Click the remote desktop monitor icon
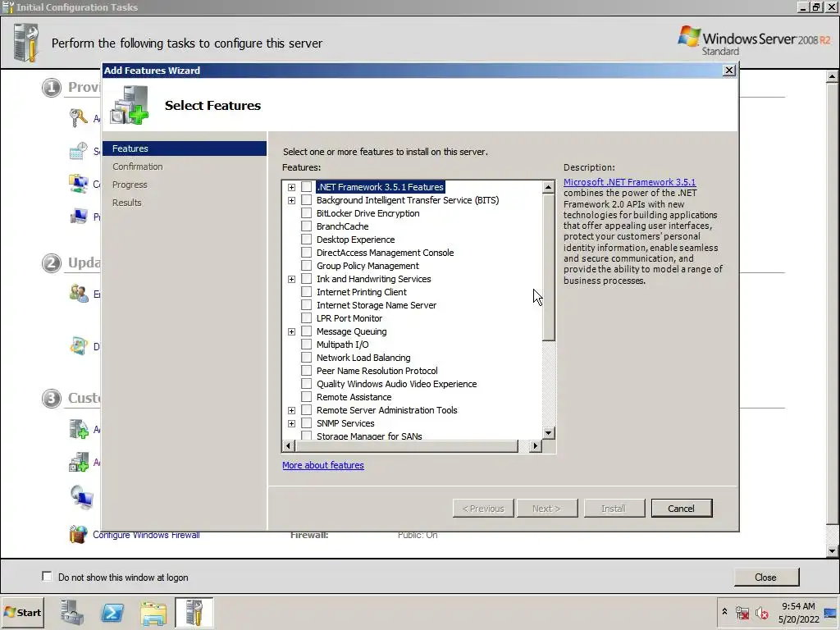The width and height of the screenshot is (840, 630). click(x=81, y=497)
